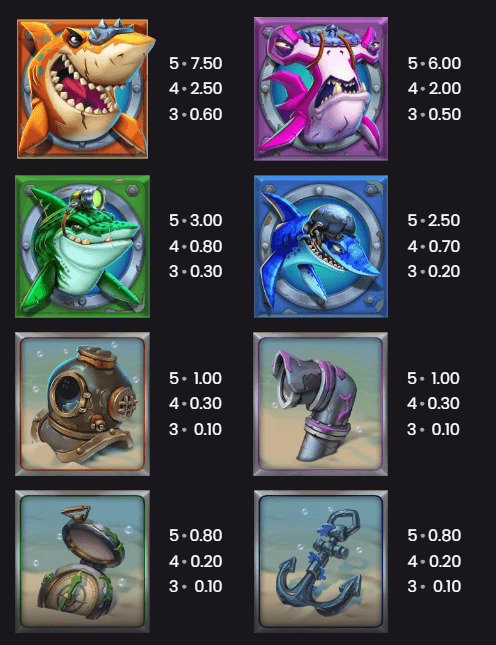Screen dimensions: 496x645
Task: Click the 5 • 2.50 blue shark payout
Action: (434, 220)
